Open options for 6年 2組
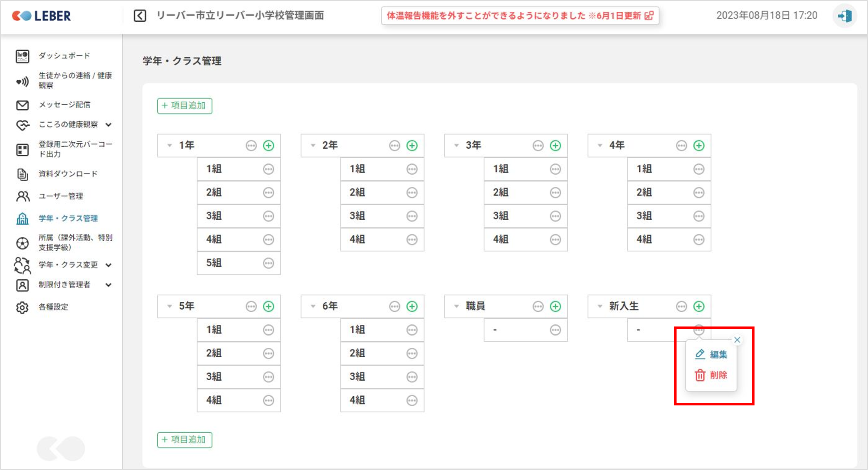Image resolution: width=868 pixels, height=470 pixels. click(x=412, y=353)
